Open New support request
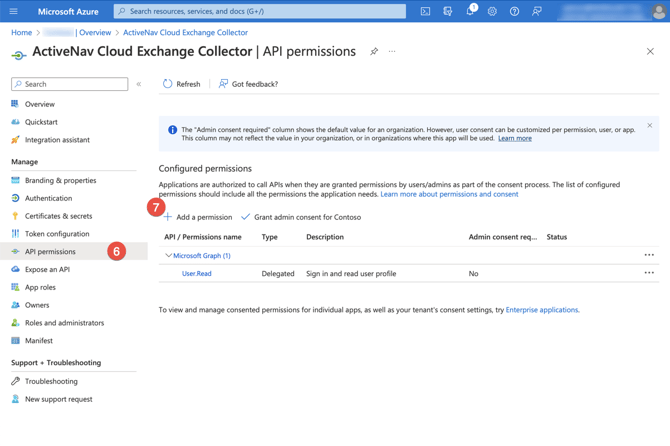The height and width of the screenshot is (446, 670). pyautogui.click(x=59, y=399)
